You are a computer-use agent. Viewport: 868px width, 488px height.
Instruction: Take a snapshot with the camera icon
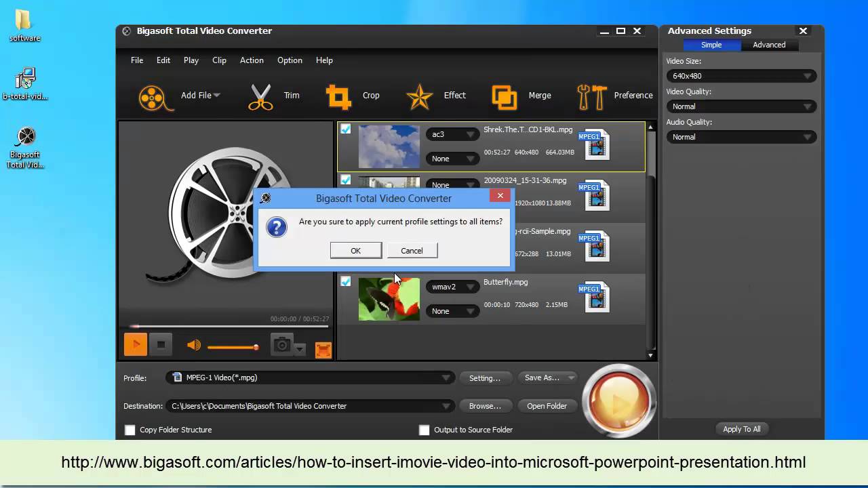click(282, 345)
